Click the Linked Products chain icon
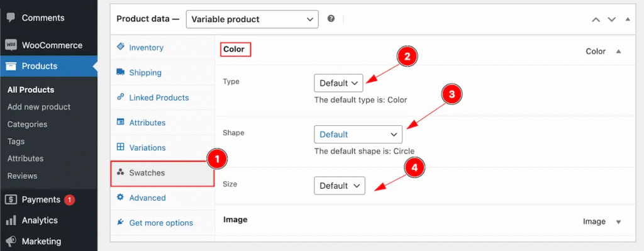 tap(120, 98)
